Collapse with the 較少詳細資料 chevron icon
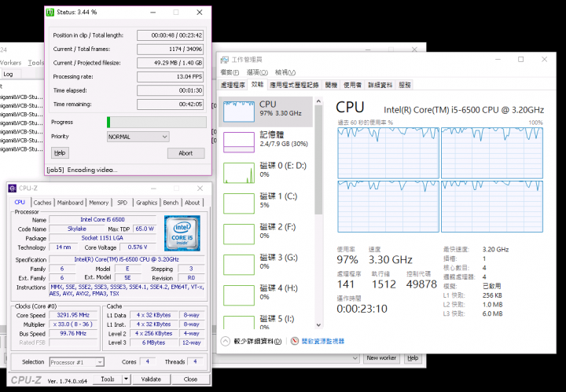 pos(226,341)
